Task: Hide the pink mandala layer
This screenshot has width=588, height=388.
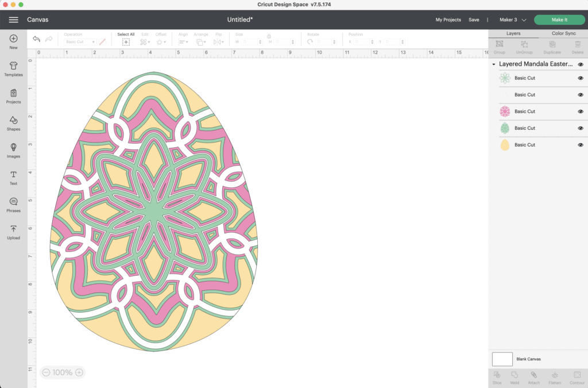Action: click(581, 112)
